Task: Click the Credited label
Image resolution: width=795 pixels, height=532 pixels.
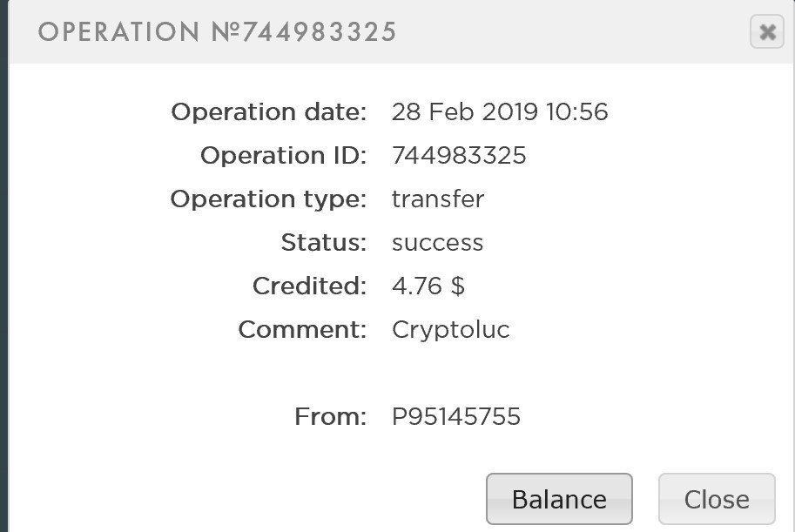Action: pyautogui.click(x=309, y=286)
